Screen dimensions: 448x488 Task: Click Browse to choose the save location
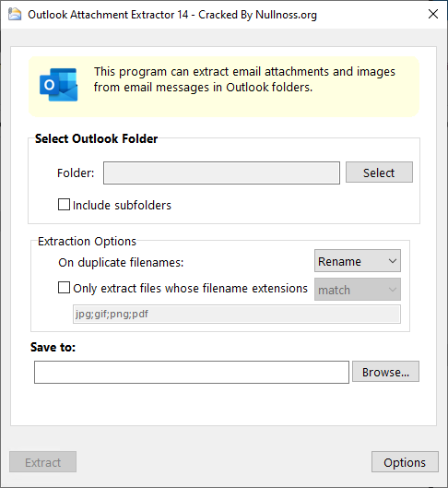coord(385,372)
